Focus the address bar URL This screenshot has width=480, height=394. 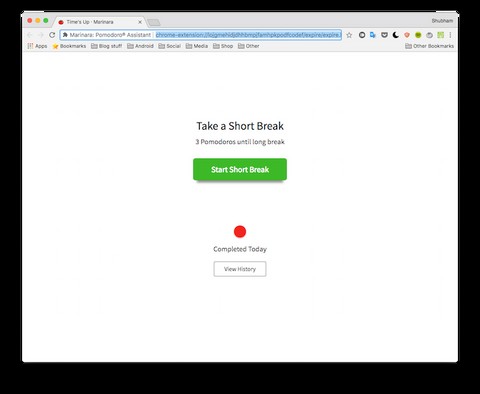(248, 35)
